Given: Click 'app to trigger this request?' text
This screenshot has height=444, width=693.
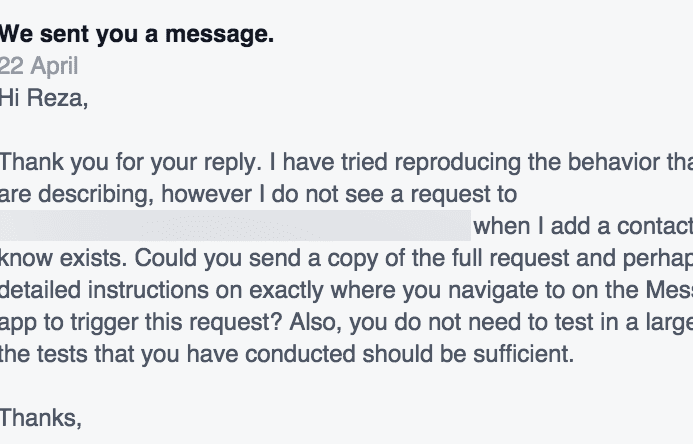Looking at the screenshot, I should coord(141,323).
